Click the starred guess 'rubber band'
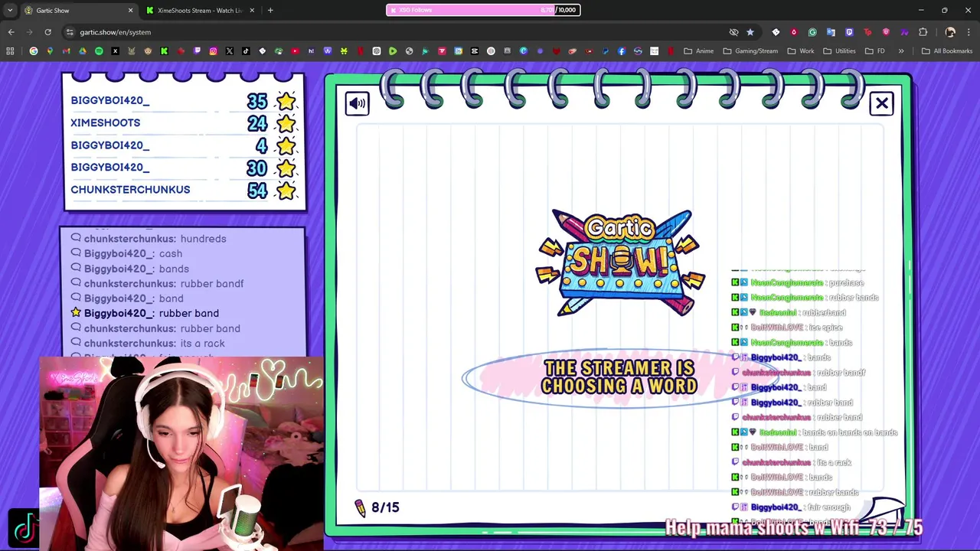Image resolution: width=980 pixels, height=551 pixels. pos(145,313)
